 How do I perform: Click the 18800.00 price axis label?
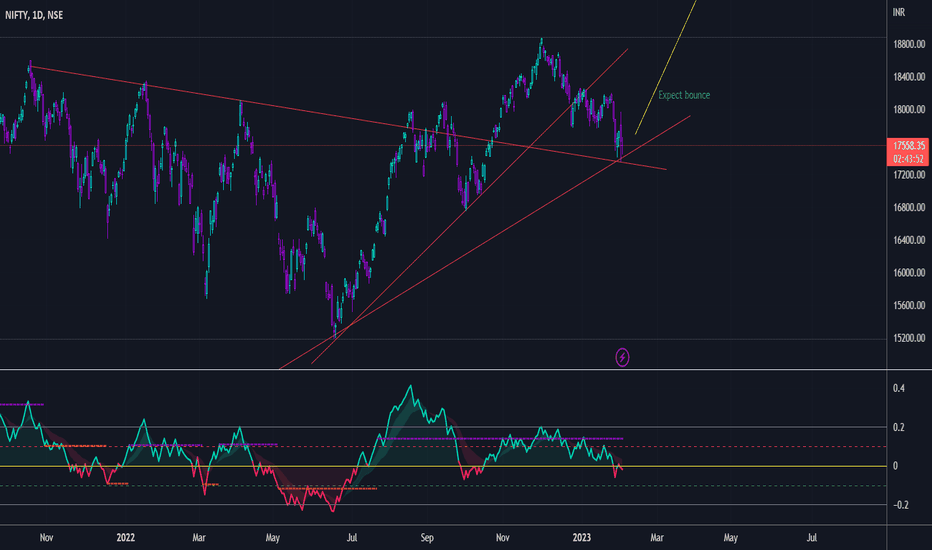[909, 45]
